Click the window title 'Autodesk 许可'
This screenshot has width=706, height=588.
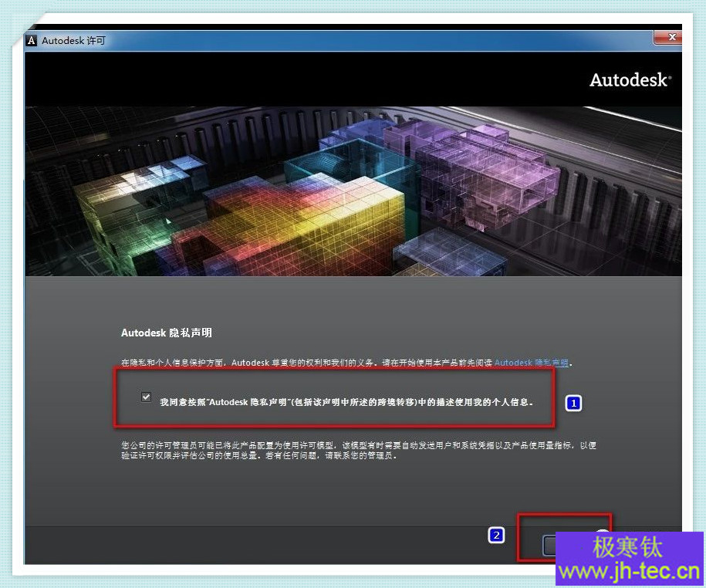(x=73, y=41)
